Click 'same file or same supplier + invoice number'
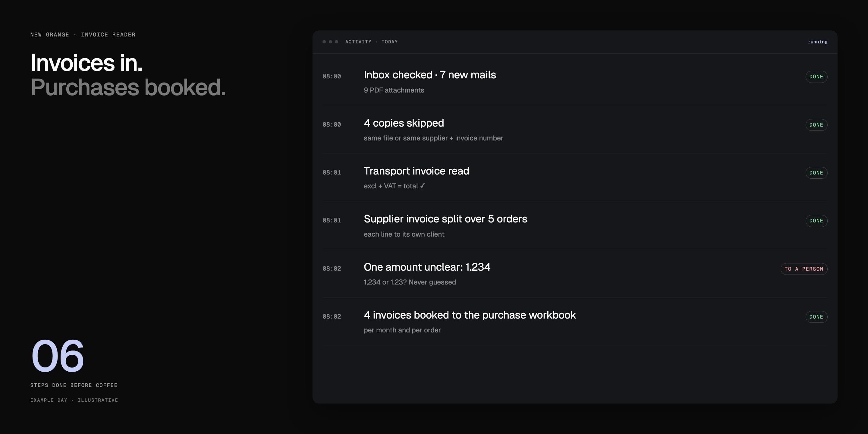 (x=433, y=138)
